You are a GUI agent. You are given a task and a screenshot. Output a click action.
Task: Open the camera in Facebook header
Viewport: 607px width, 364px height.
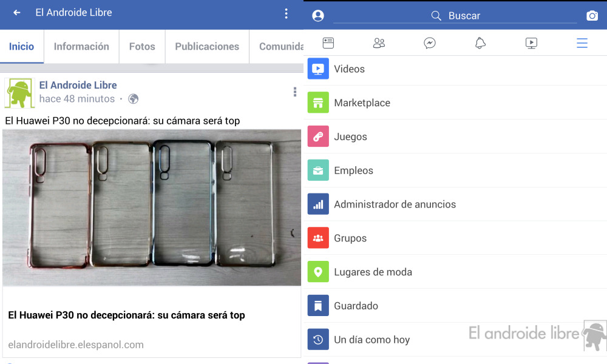pyautogui.click(x=592, y=16)
